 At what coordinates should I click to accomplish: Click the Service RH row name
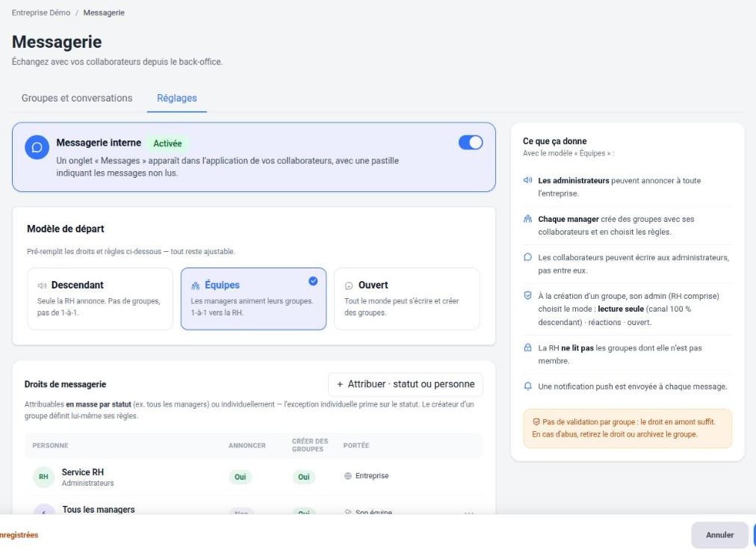click(x=82, y=472)
